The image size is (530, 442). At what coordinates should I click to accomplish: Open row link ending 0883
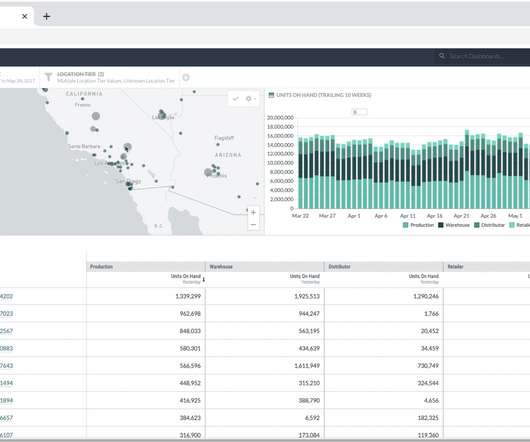coord(6,348)
